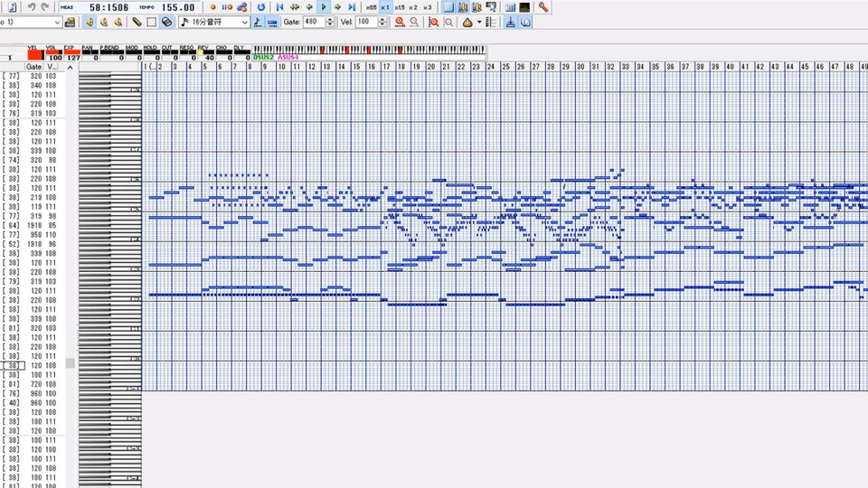Open the event list window icon
The image size is (868, 488).
point(491,7)
